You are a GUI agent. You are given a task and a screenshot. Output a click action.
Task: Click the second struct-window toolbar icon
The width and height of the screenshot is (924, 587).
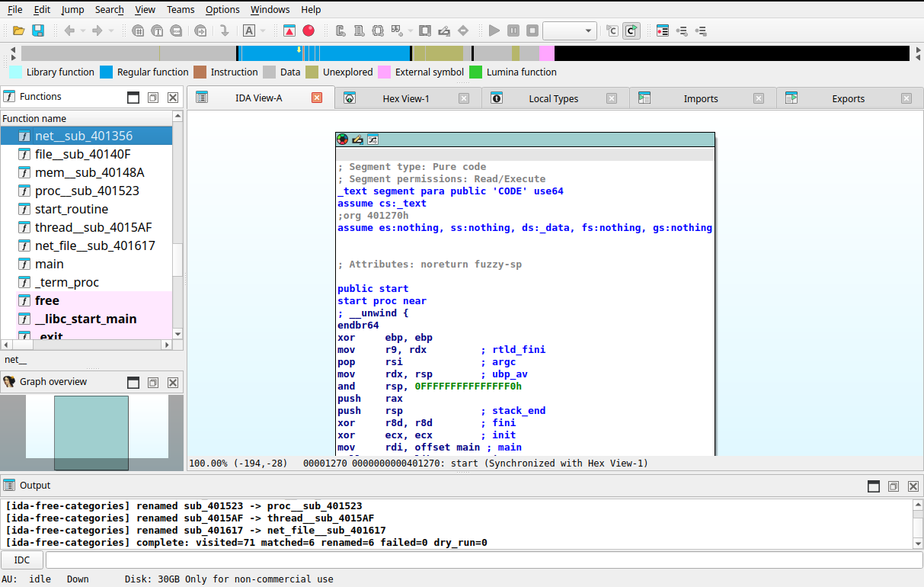coord(360,30)
